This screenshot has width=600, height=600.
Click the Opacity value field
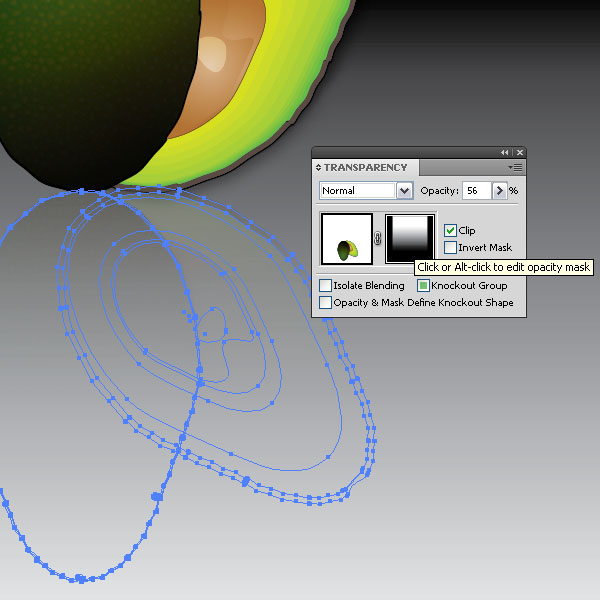point(476,191)
